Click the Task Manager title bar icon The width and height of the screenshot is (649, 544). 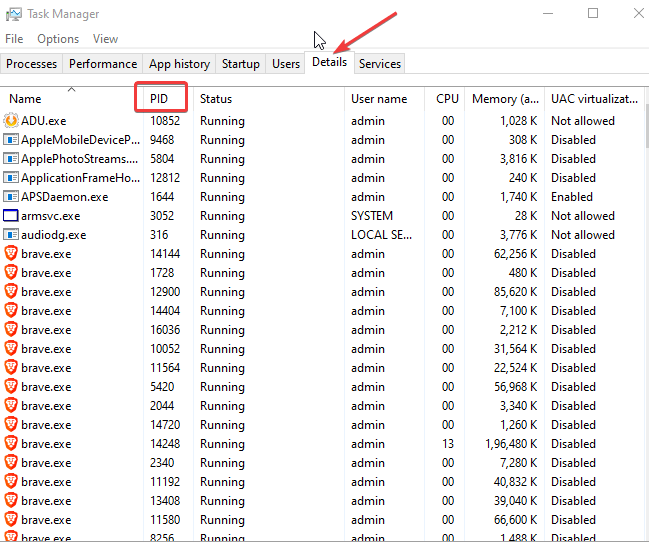[x=14, y=14]
